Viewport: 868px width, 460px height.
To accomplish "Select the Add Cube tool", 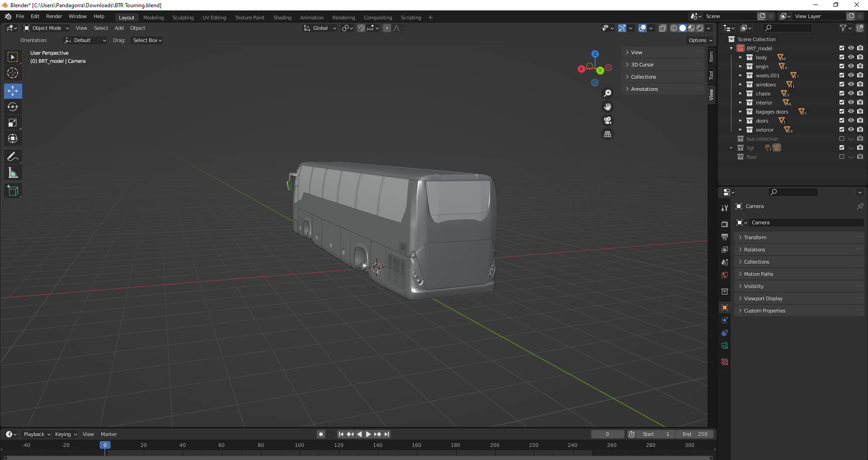I will click(x=13, y=191).
